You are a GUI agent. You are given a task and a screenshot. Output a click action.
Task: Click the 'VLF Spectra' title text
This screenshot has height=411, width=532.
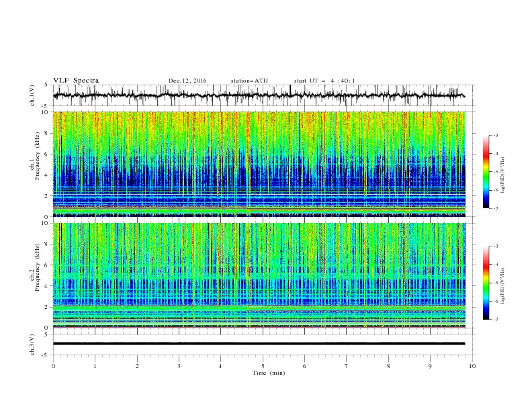[76, 81]
